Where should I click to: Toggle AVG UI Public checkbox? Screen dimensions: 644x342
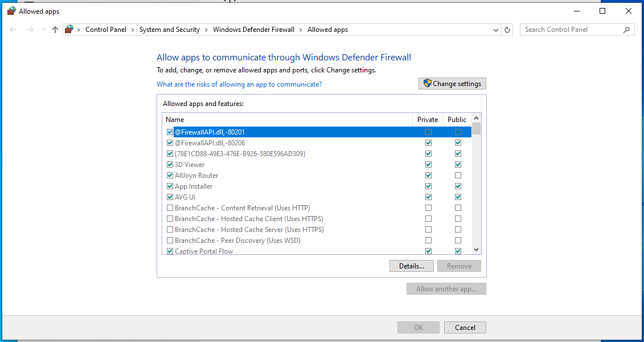point(458,197)
